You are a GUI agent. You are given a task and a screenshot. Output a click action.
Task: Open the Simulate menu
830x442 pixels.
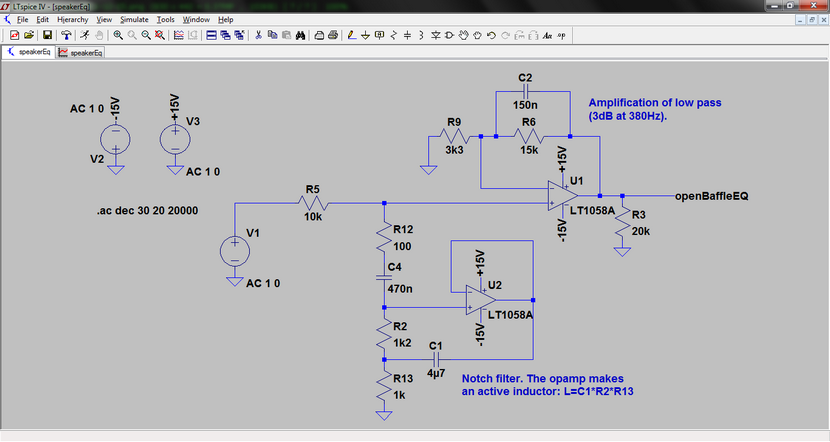(x=133, y=19)
